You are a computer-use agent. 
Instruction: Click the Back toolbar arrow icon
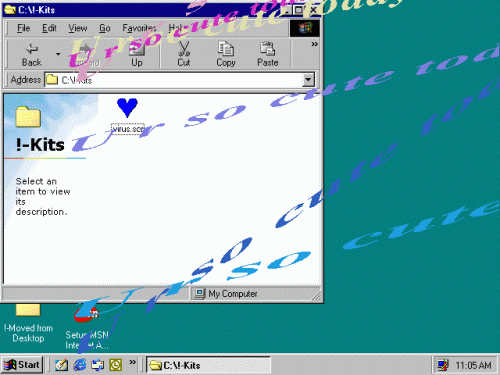point(32,49)
